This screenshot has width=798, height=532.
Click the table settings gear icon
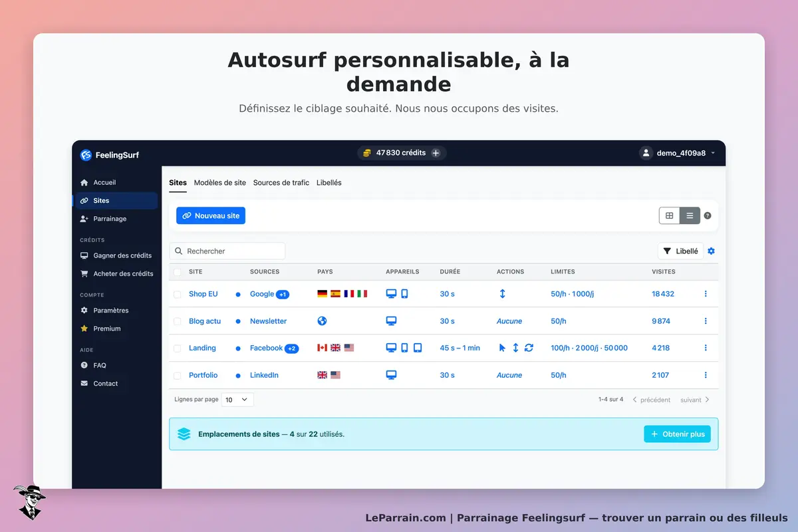[712, 251]
